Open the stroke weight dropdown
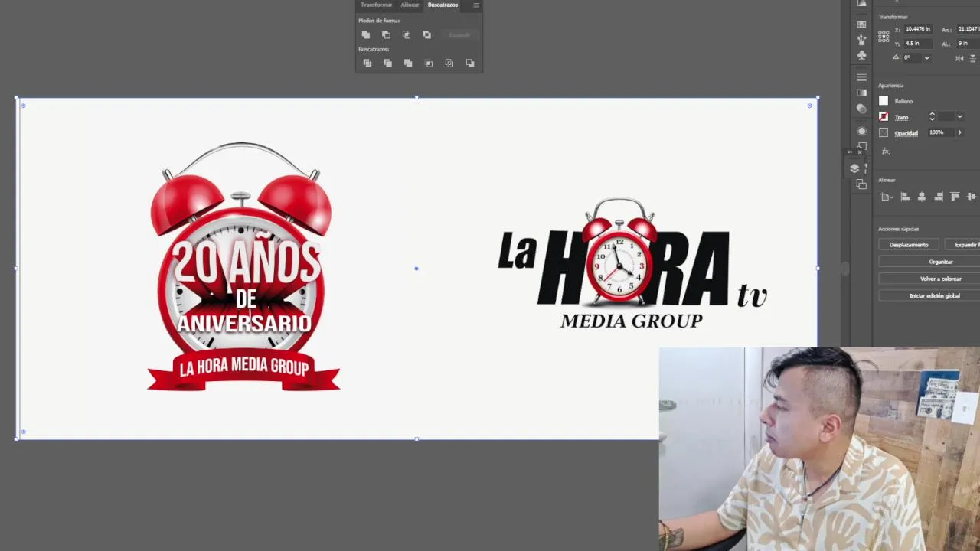The height and width of the screenshot is (551, 980). pos(959,117)
